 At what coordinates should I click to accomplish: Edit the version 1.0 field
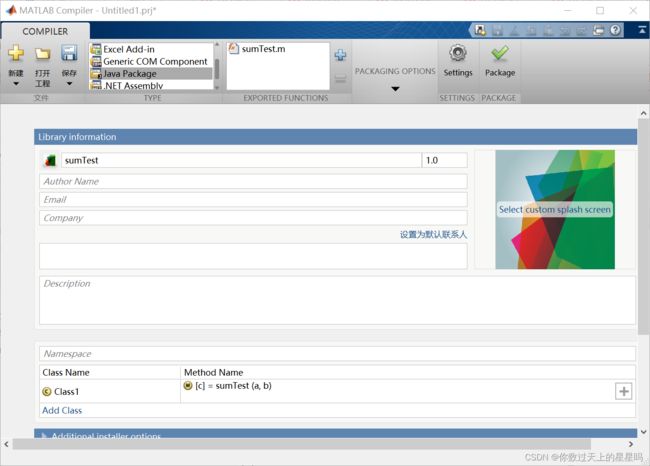(x=444, y=160)
